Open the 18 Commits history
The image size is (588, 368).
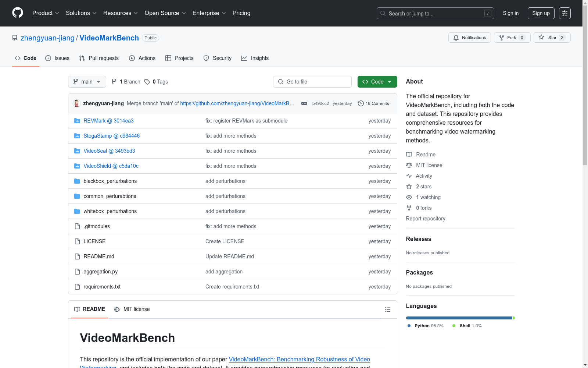373,103
